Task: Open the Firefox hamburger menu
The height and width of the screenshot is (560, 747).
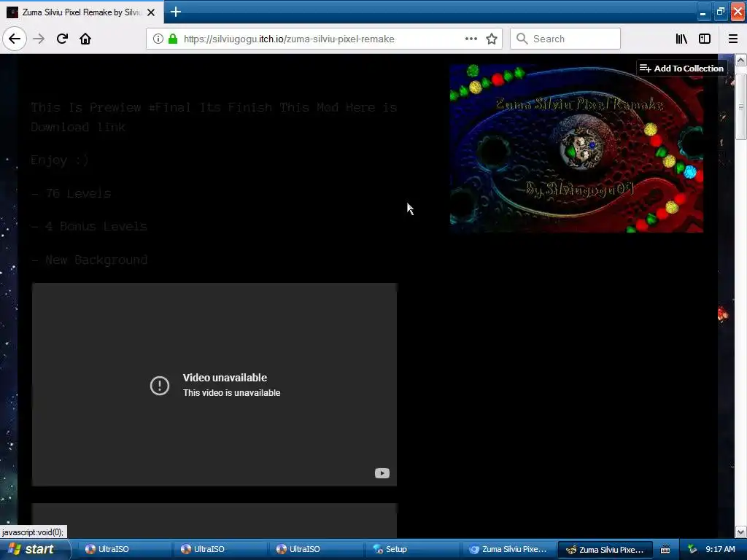Action: 733,39
